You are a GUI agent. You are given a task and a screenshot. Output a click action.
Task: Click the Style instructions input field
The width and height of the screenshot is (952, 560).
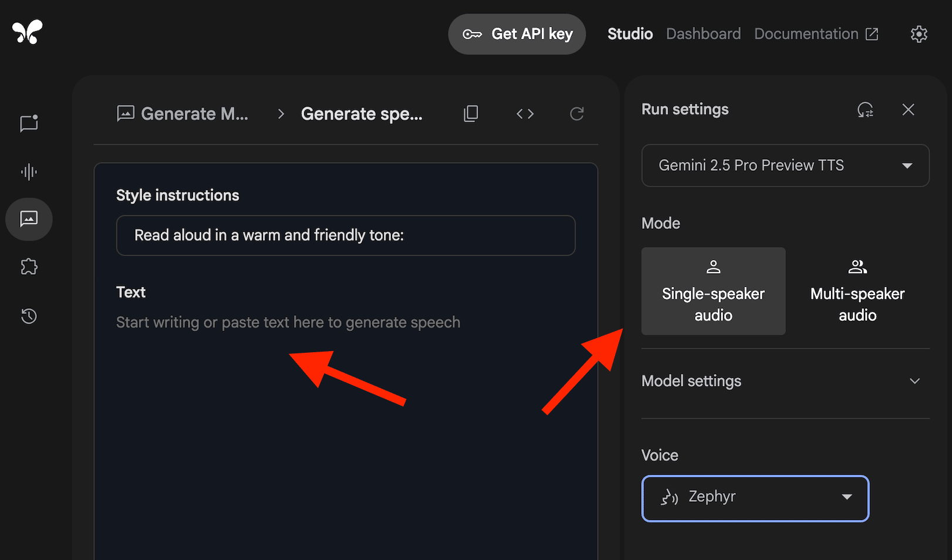[346, 235]
